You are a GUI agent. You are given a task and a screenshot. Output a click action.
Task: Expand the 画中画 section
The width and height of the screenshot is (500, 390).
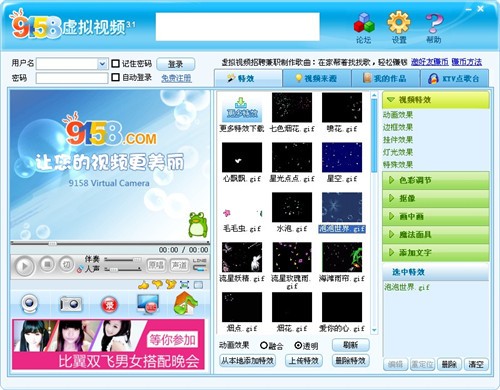(435, 216)
